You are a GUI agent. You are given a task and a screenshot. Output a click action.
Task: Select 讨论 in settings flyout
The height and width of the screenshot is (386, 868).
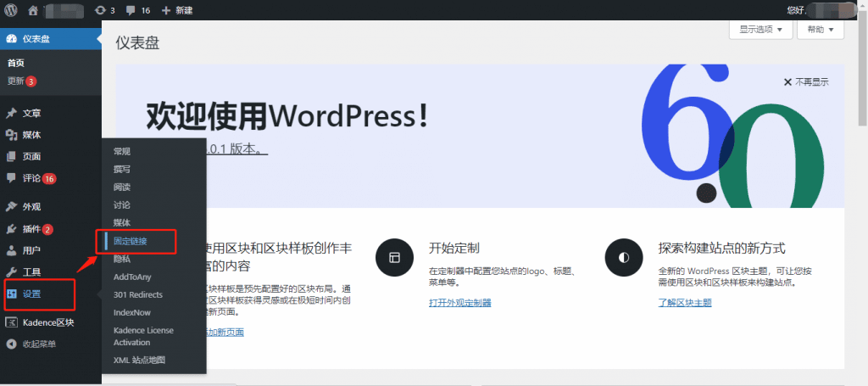point(122,205)
